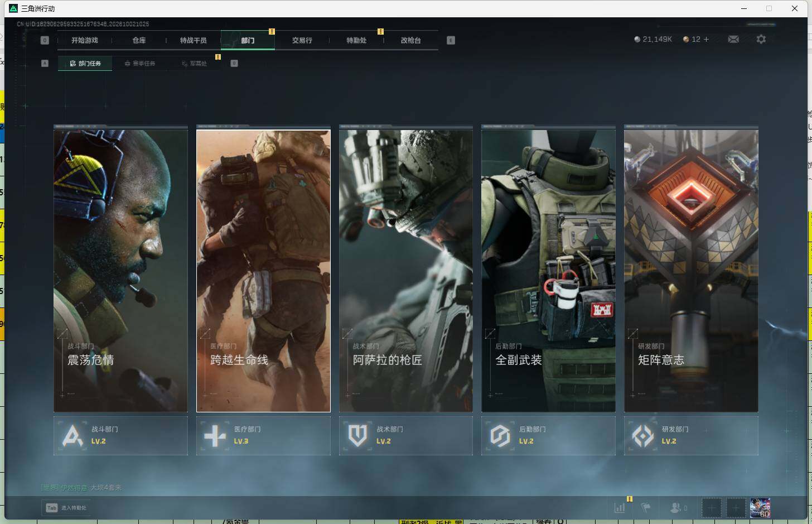Click the Tab 进入特勤处 button
This screenshot has height=524, width=812.
pos(66,508)
